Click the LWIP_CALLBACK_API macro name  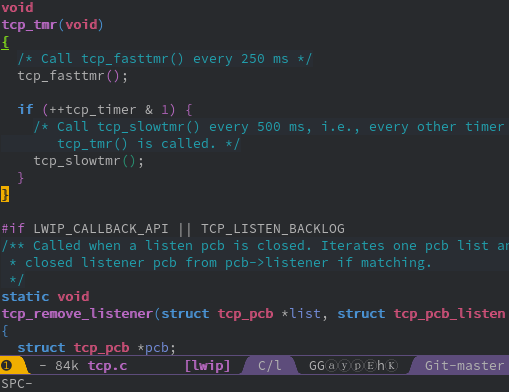pyautogui.click(x=101, y=229)
